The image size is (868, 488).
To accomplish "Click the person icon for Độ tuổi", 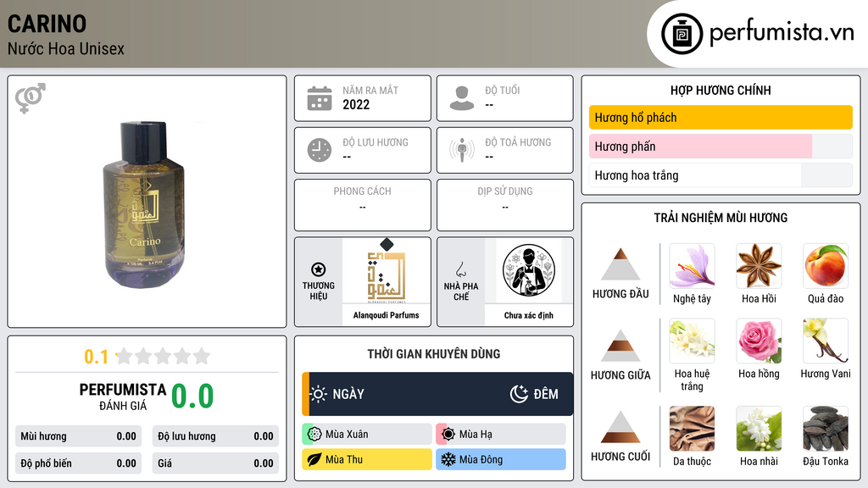I will click(462, 98).
